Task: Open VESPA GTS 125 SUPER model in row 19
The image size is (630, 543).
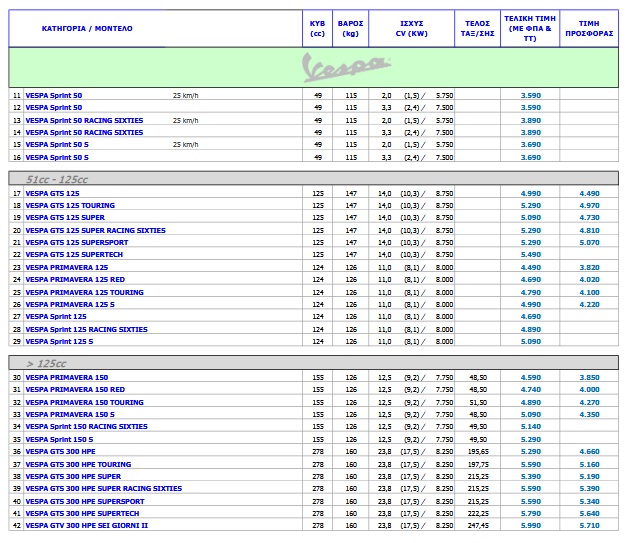Action: click(x=65, y=218)
